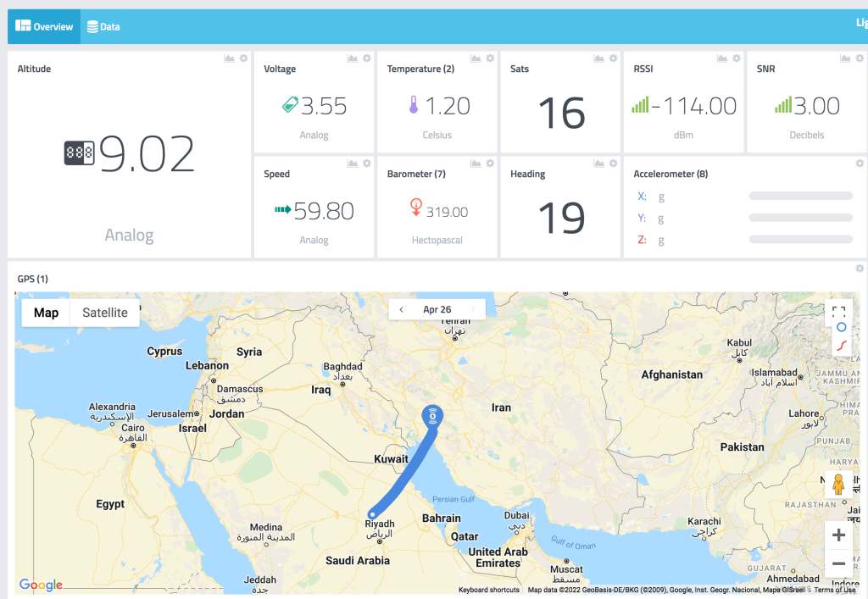Viewport: 868px width, 599px height.
Task: Toggle map fullscreen view
Action: coord(838,312)
